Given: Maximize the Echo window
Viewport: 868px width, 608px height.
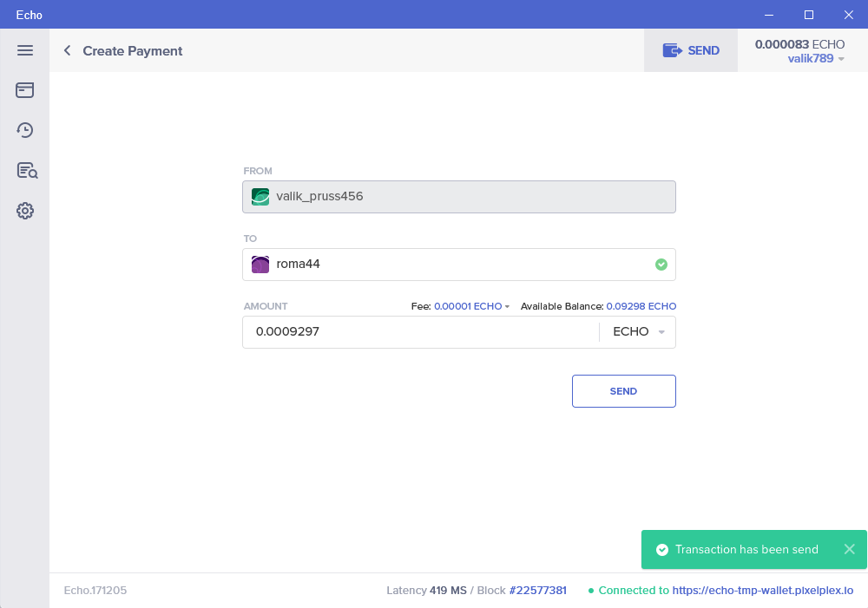Looking at the screenshot, I should click(x=809, y=15).
